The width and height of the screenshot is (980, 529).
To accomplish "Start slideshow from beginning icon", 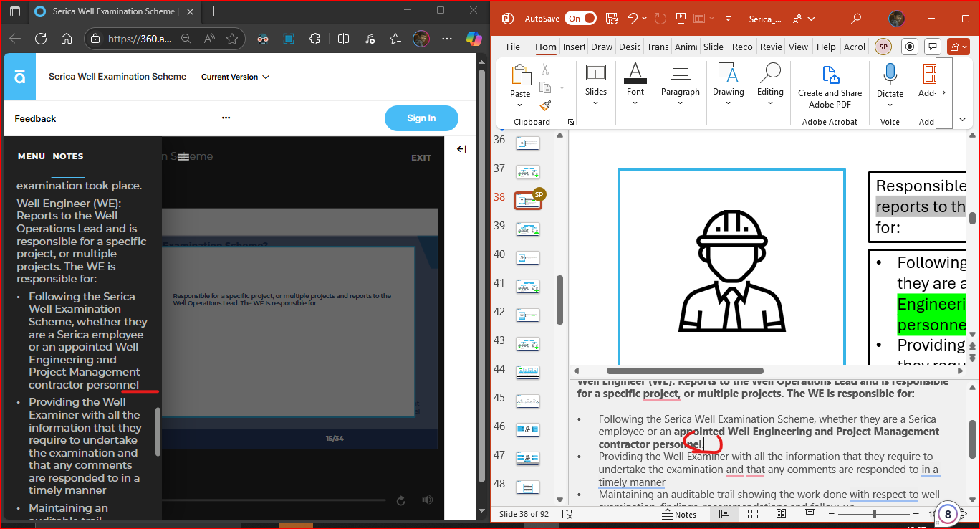I will (x=680, y=19).
